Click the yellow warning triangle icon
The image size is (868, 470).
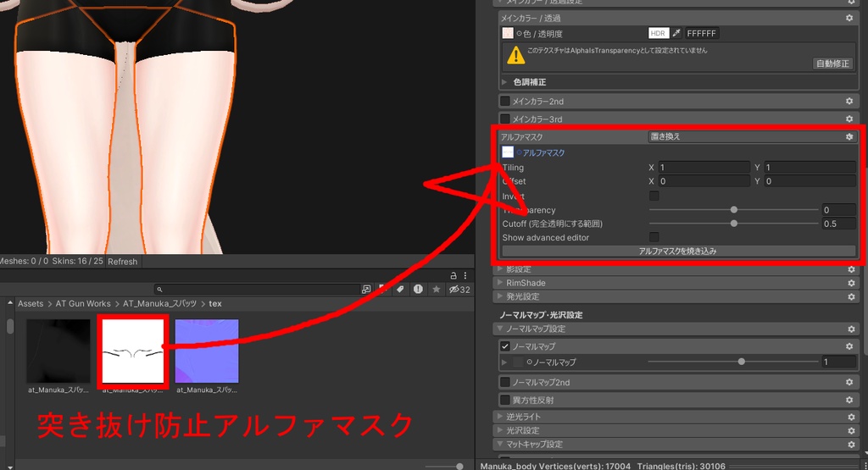(516, 55)
